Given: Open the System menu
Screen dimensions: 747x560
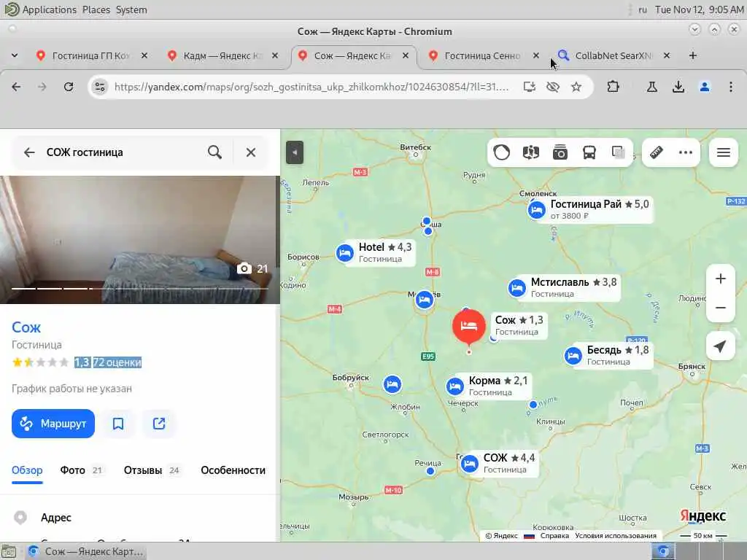Looking at the screenshot, I should [131, 9].
